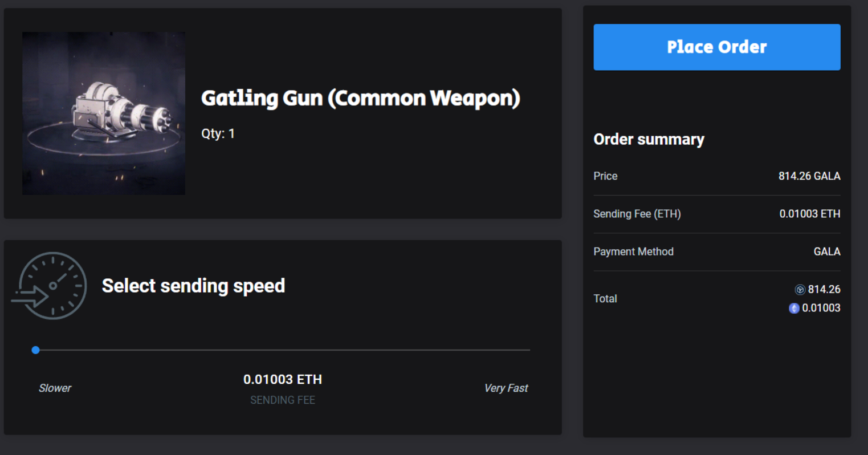Click the 0.01003 ETH sending fee value
868x455 pixels.
point(283,379)
